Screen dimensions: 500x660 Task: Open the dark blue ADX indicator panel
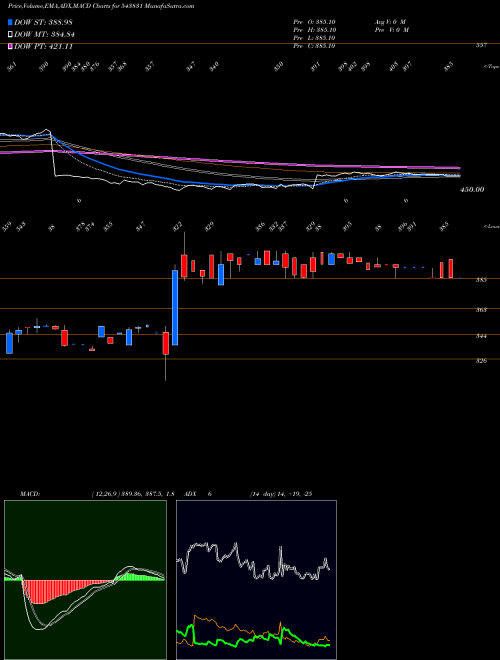(256, 580)
